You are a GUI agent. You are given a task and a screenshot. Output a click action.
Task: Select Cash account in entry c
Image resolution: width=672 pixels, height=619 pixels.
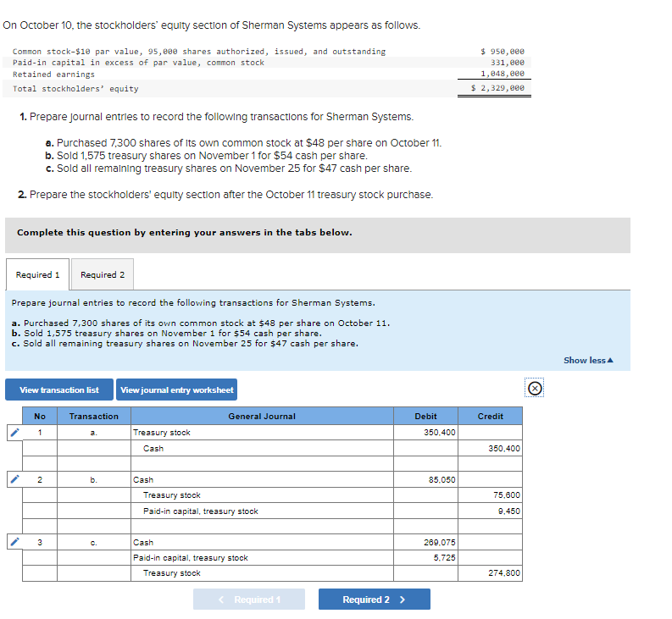[262, 542]
